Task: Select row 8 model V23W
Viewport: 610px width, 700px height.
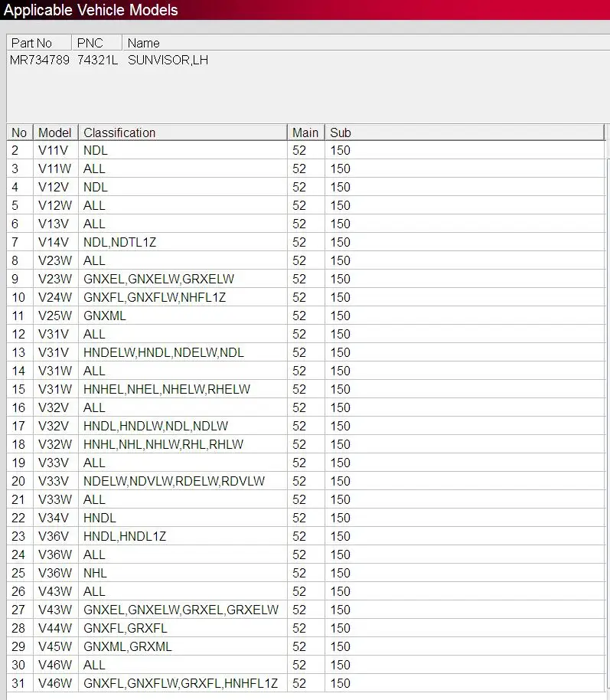Action: 54,260
